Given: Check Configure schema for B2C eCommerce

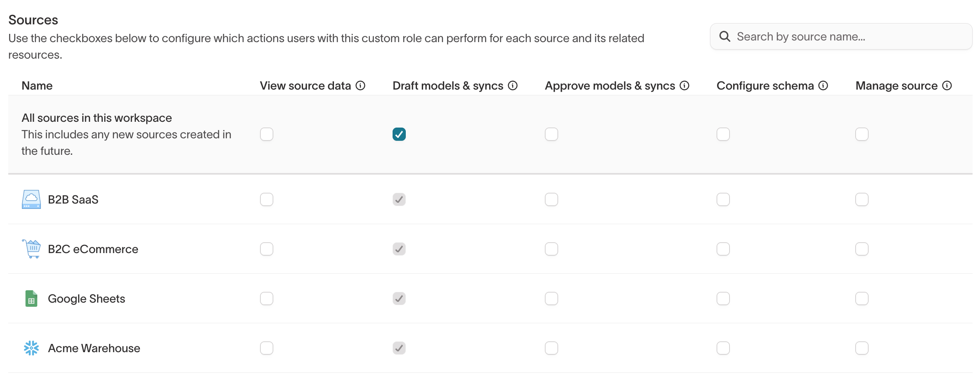Looking at the screenshot, I should tap(723, 249).
